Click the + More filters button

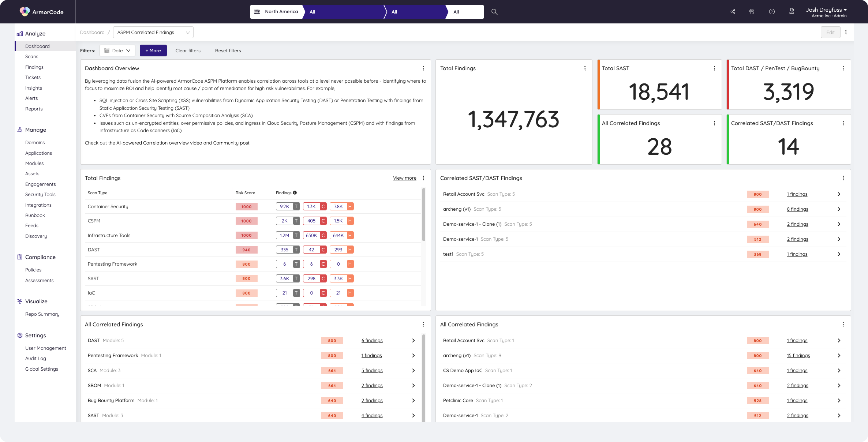coord(153,50)
